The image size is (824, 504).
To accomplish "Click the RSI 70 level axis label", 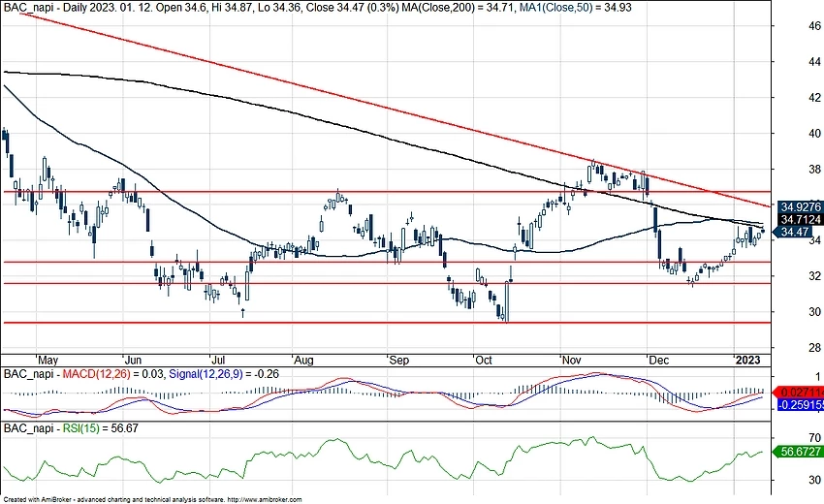I will [814, 437].
